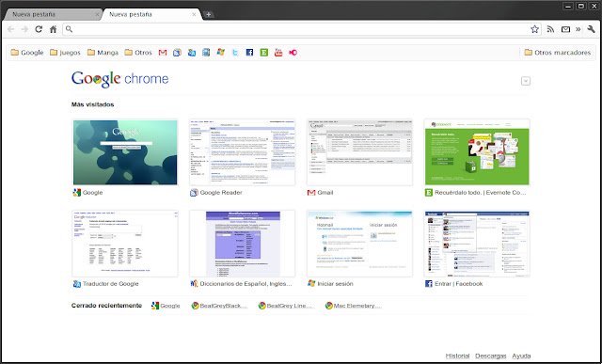The width and height of the screenshot is (602, 364).
Task: Click the Recuérdalo todo Evernote title link
Action: coord(480,193)
